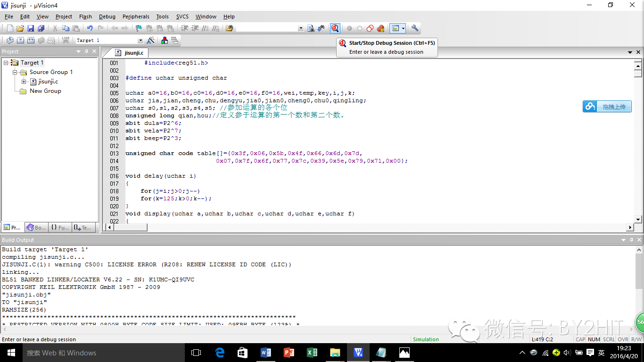This screenshot has height=362, width=644.
Task: Open a file using the folder icon
Action: [20, 28]
